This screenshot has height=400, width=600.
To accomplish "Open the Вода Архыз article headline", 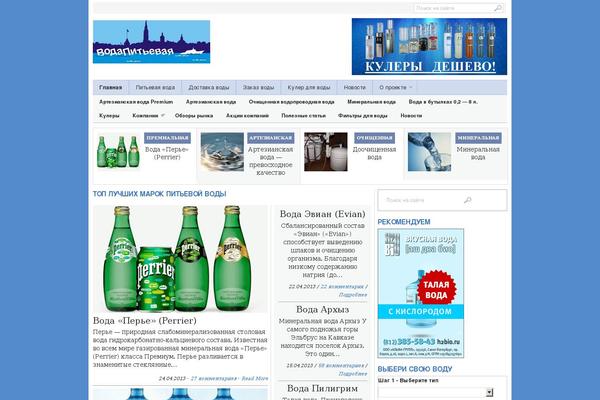I will pyautogui.click(x=323, y=309).
